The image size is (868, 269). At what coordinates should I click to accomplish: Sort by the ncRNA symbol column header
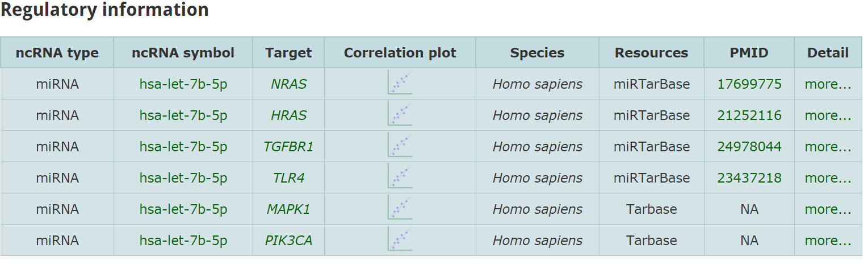pyautogui.click(x=183, y=53)
